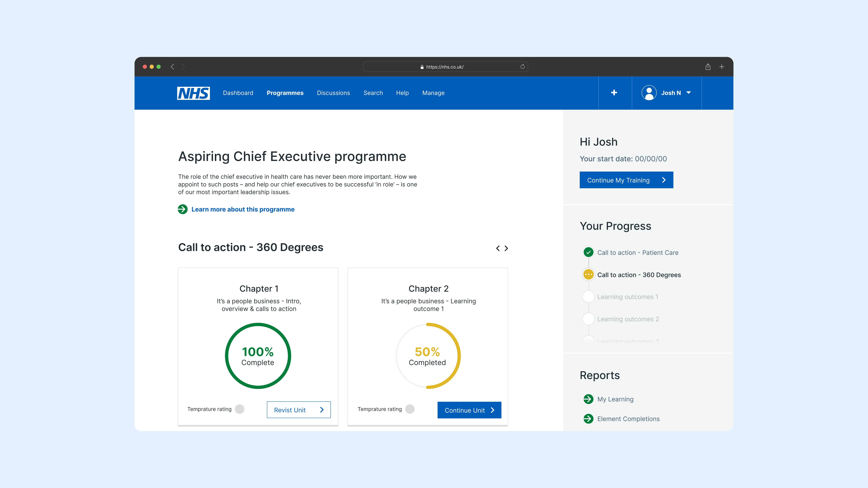The height and width of the screenshot is (488, 868).
Task: Click the green checkmark for Patient Care progress
Action: coord(588,252)
